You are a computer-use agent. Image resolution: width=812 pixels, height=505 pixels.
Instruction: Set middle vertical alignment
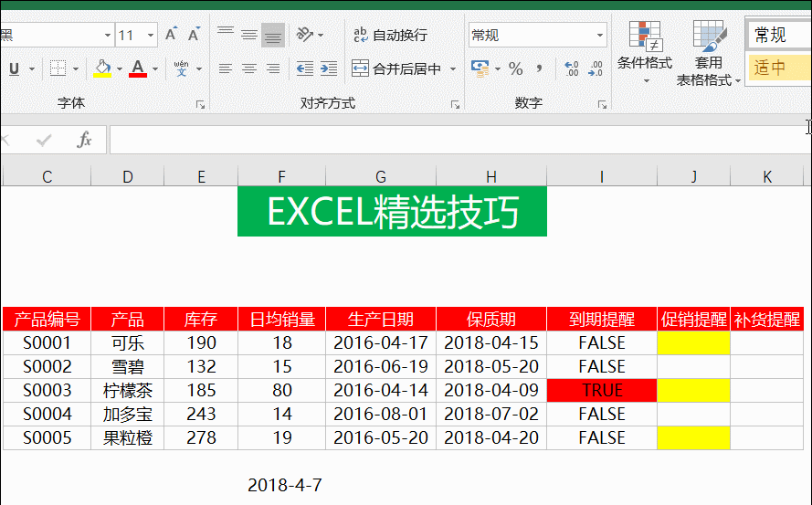pyautogui.click(x=249, y=35)
